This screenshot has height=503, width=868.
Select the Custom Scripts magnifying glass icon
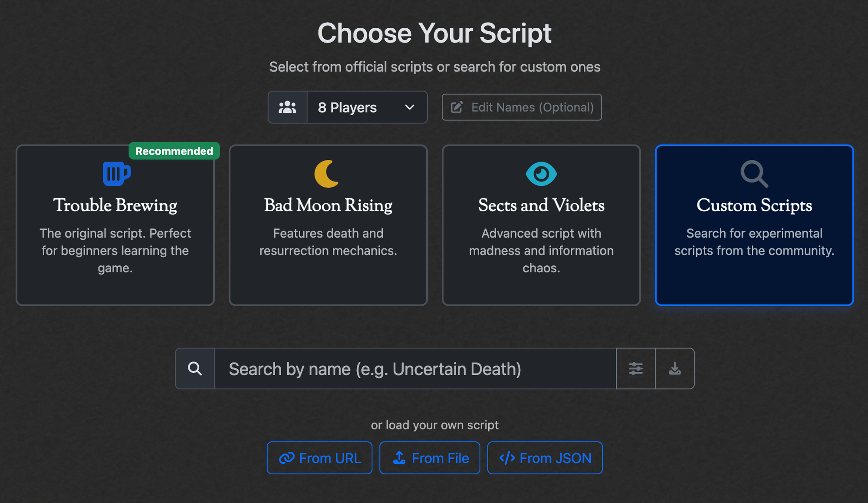754,174
